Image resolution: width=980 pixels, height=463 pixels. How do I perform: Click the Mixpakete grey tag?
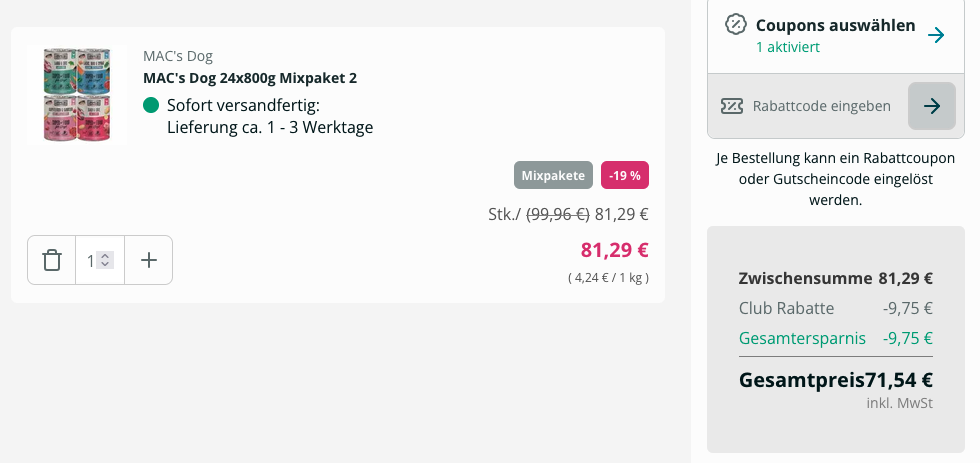point(553,175)
